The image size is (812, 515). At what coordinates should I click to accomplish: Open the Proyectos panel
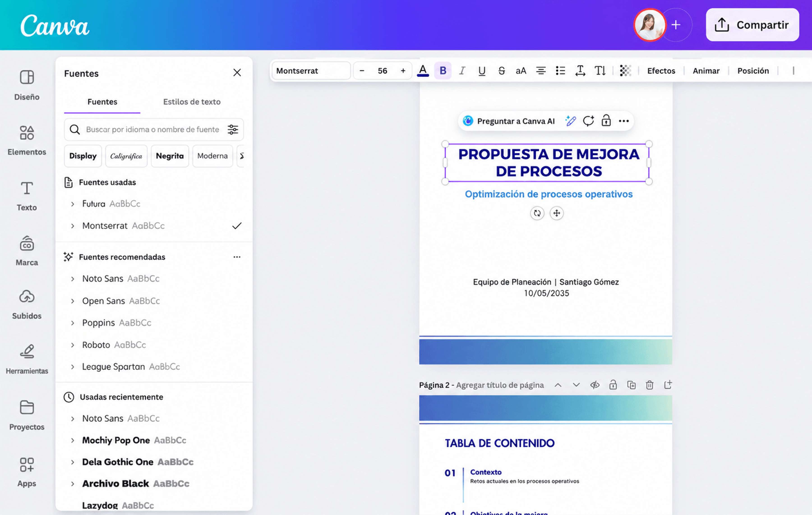pyautogui.click(x=27, y=415)
